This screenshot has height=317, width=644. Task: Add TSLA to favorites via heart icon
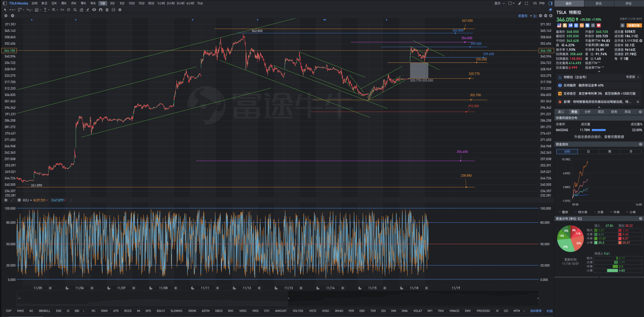(x=599, y=25)
